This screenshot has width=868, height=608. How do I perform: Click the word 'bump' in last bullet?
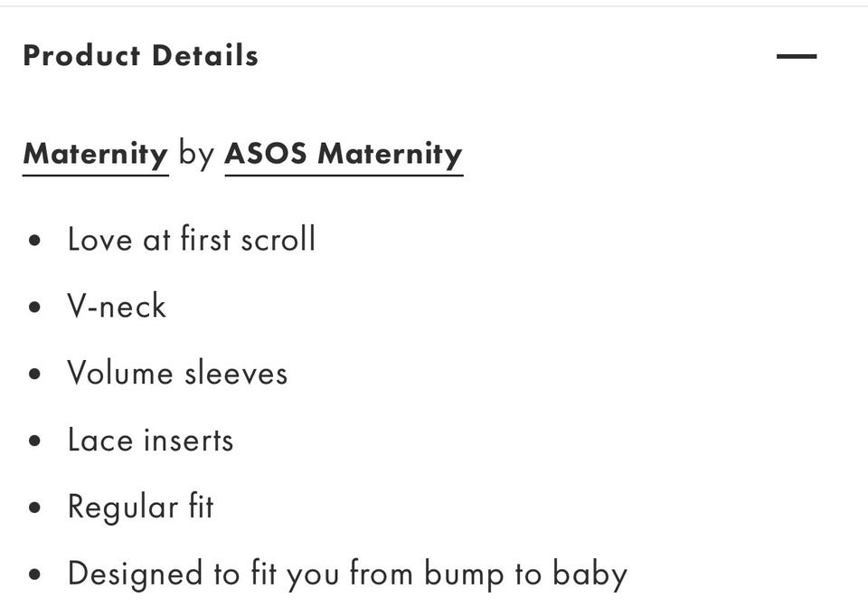tap(464, 574)
